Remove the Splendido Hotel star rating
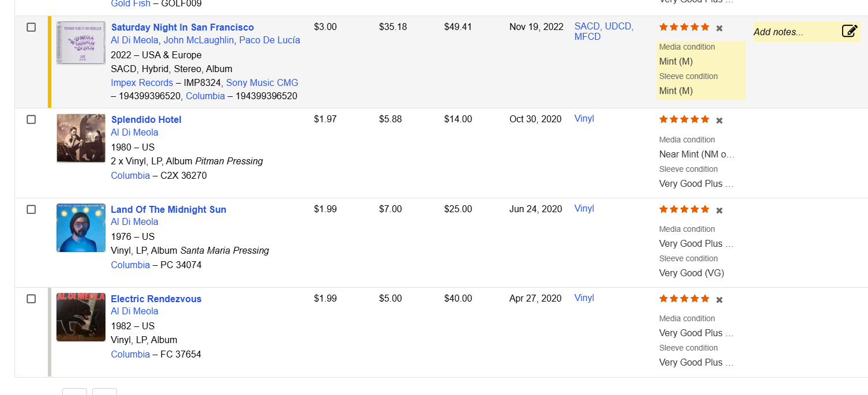Viewport: 868px width, 395px height. [719, 121]
